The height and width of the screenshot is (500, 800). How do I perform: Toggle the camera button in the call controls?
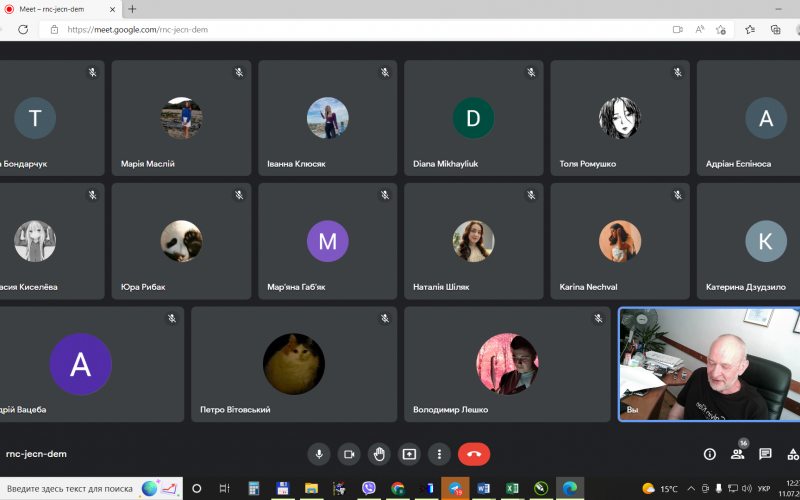coord(349,454)
